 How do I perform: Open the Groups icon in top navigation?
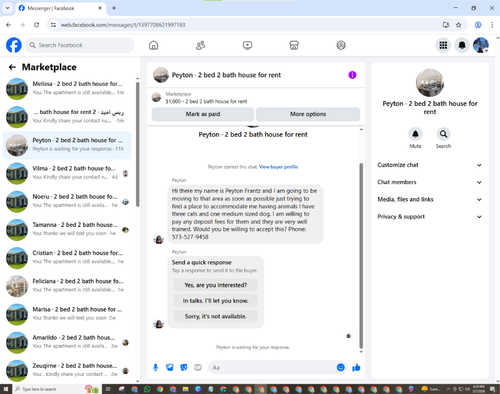coord(341,45)
